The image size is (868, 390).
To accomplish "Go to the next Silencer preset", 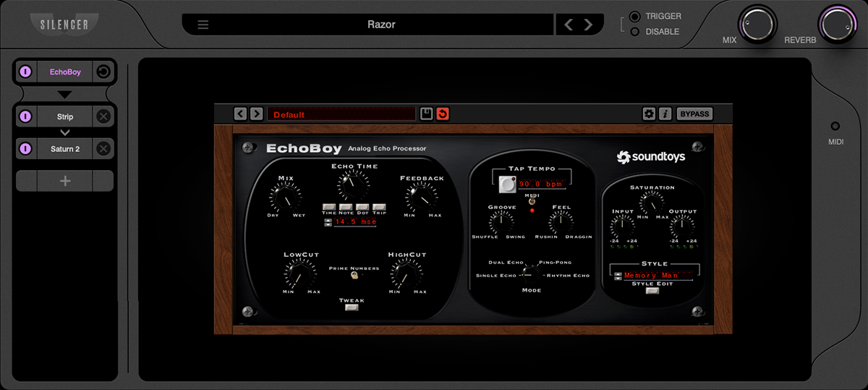I will (x=589, y=25).
